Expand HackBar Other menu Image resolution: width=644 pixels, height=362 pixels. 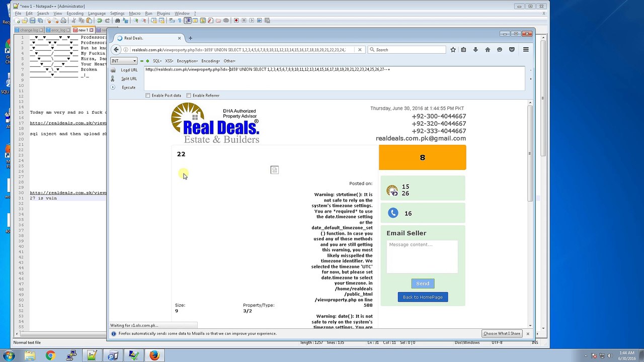point(229,61)
